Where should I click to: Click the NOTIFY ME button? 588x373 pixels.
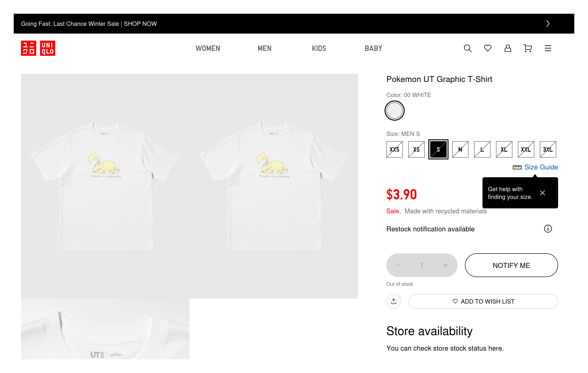[x=511, y=265]
